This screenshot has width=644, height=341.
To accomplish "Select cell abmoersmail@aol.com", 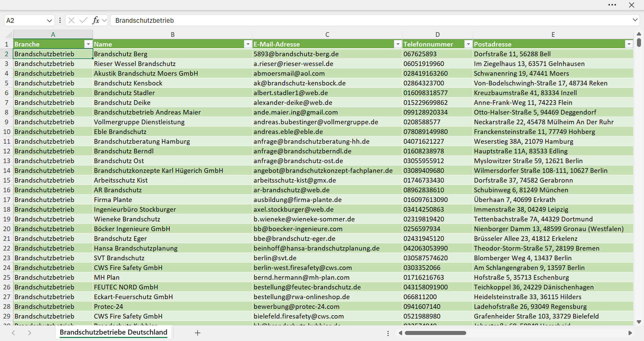I will click(x=327, y=73).
